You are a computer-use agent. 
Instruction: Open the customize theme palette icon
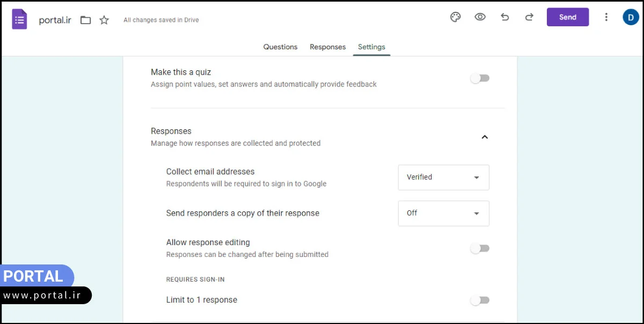click(x=455, y=17)
